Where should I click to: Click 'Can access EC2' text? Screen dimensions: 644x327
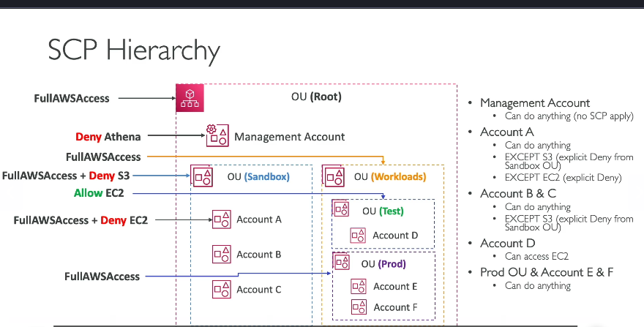pos(536,256)
